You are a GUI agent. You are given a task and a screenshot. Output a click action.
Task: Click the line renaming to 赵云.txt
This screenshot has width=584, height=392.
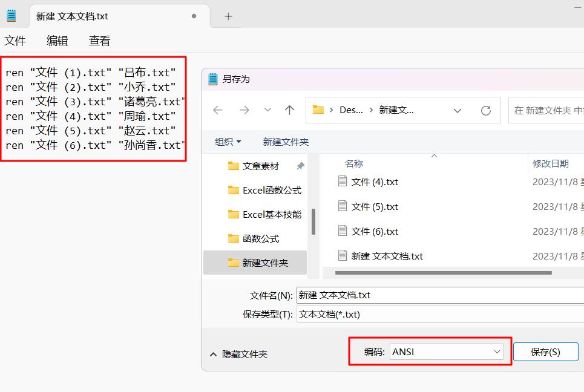pyautogui.click(x=91, y=130)
